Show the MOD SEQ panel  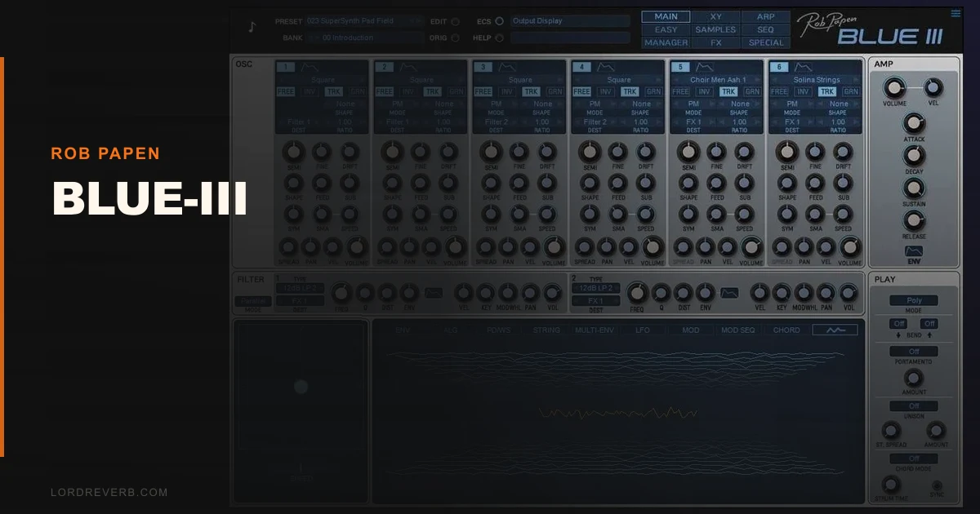coord(738,330)
